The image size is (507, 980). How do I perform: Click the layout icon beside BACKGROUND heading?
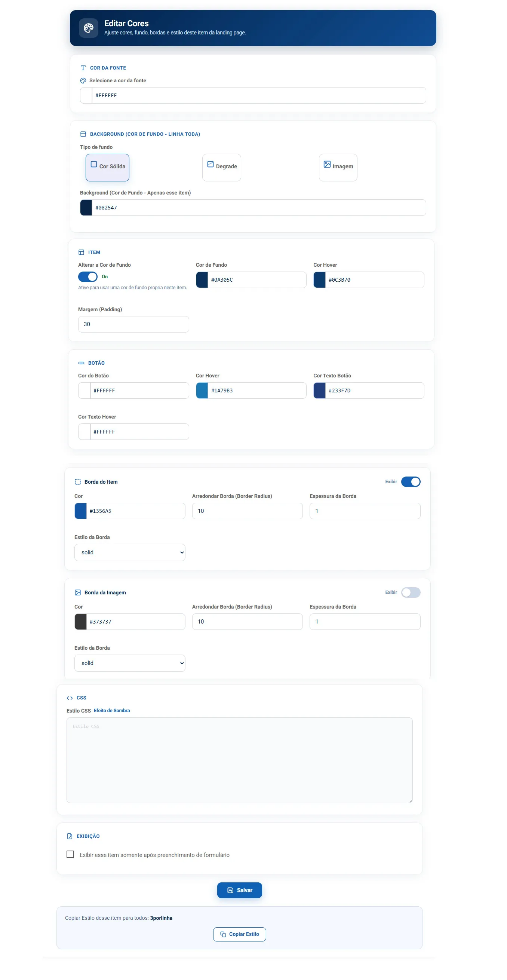[83, 134]
